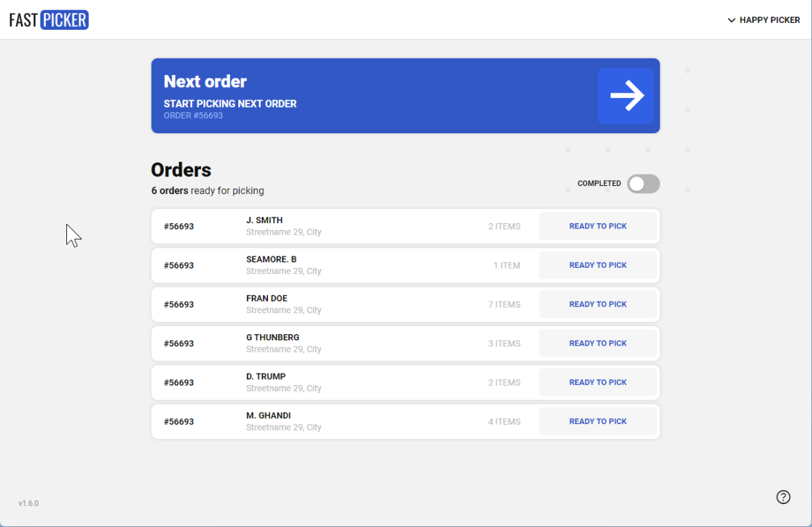
Task: Select the Fran Doe order name
Action: pos(267,298)
